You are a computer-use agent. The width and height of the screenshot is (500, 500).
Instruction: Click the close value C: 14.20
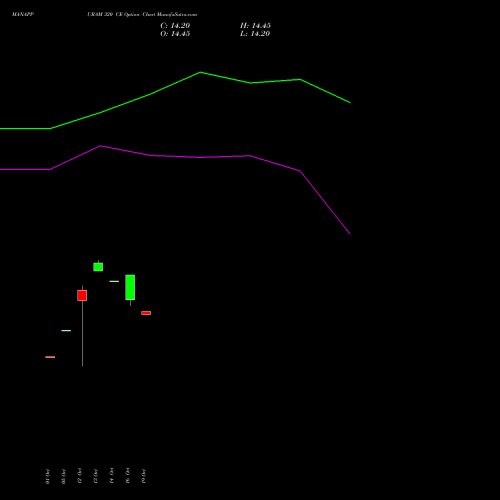[175, 26]
